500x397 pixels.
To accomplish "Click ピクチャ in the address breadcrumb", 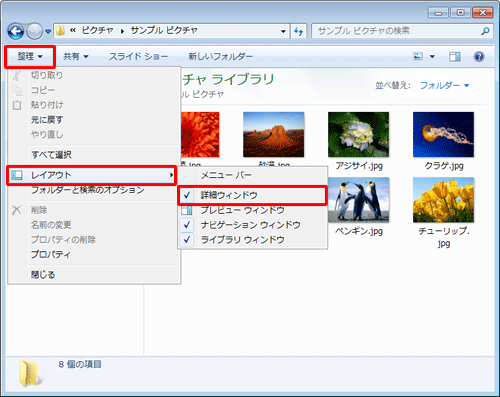I will pyautogui.click(x=97, y=31).
